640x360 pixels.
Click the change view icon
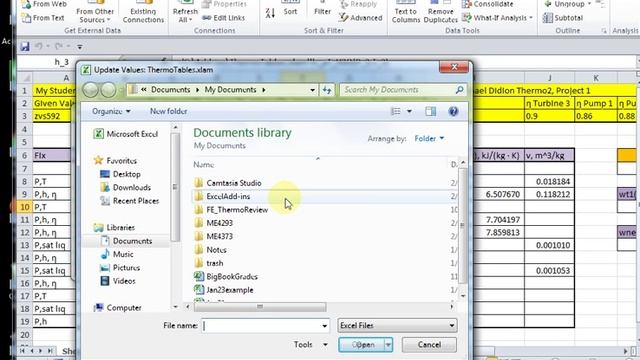pos(396,111)
